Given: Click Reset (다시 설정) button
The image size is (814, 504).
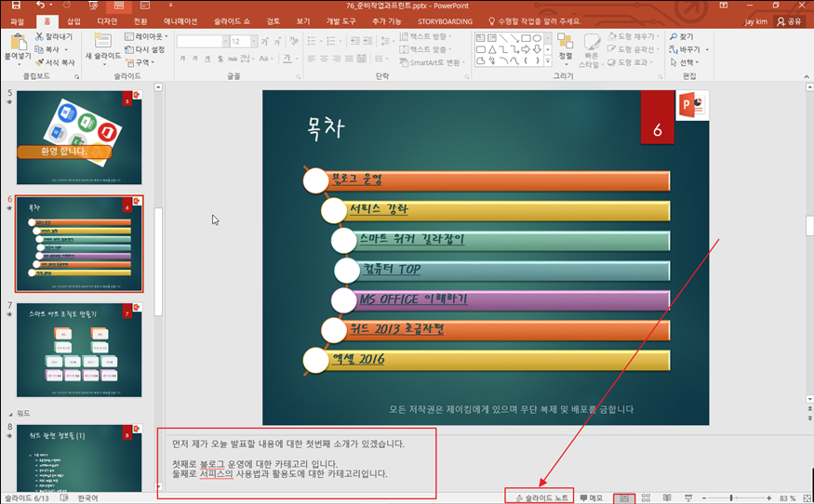Looking at the screenshot, I should point(145,49).
